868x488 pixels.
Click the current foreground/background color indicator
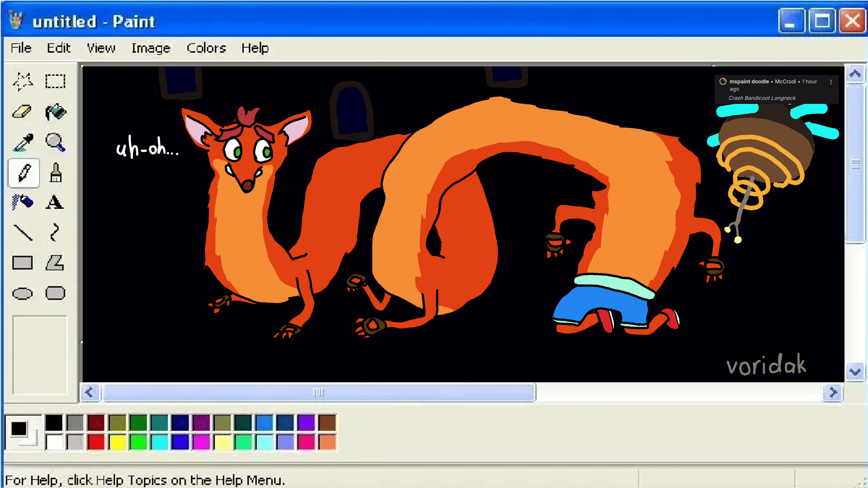tap(23, 432)
